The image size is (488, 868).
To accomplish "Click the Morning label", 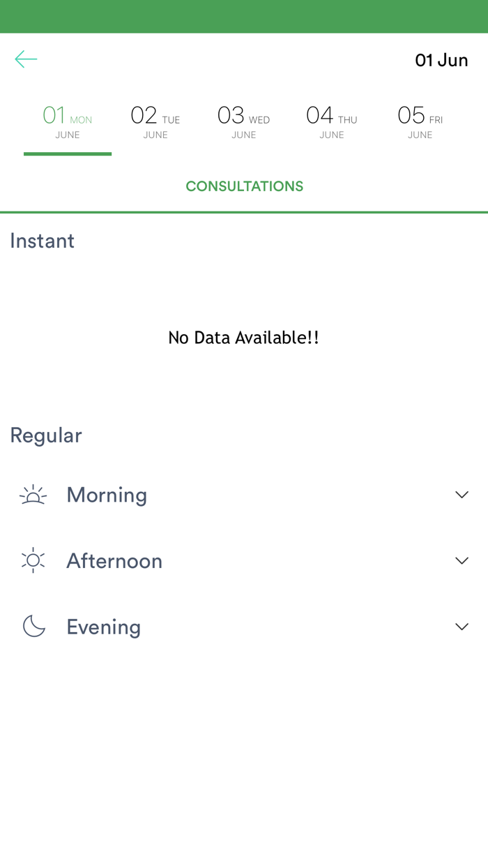I will click(107, 495).
